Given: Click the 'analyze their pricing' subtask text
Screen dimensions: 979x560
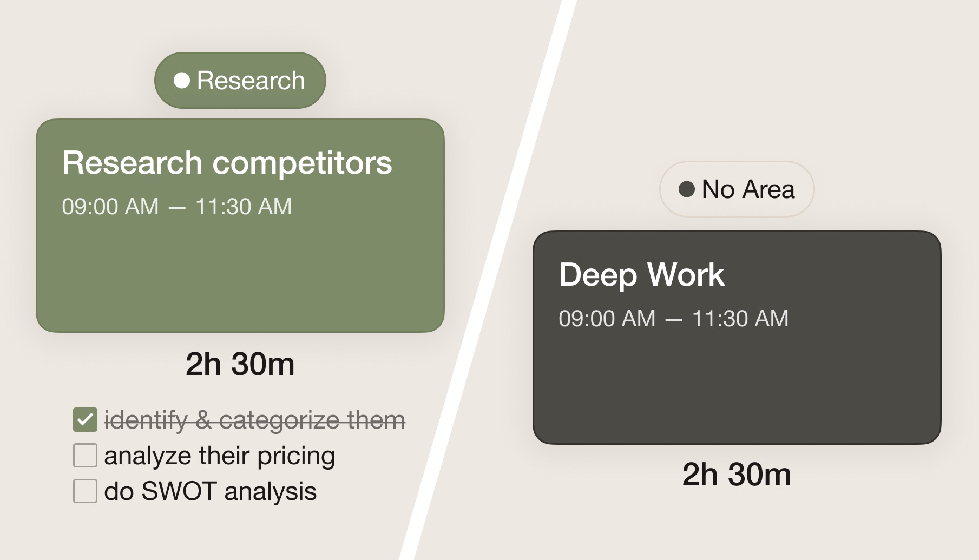Looking at the screenshot, I should click(x=219, y=456).
